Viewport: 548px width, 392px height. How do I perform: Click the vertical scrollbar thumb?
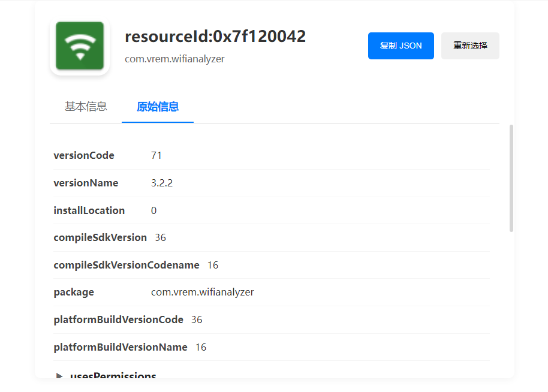click(511, 178)
